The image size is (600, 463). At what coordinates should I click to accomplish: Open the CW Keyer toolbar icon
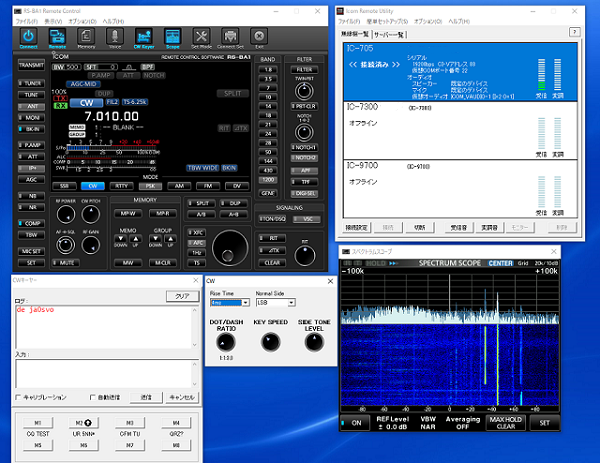144,37
